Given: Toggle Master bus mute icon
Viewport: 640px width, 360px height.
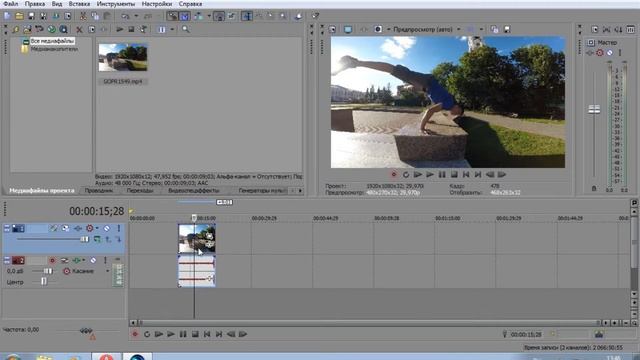Looking at the screenshot, I should tap(609, 53).
